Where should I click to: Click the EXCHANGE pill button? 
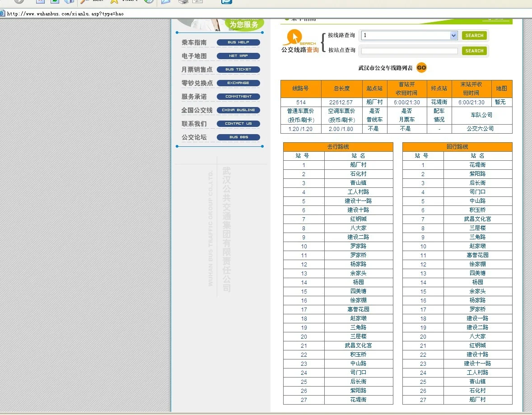[238, 83]
